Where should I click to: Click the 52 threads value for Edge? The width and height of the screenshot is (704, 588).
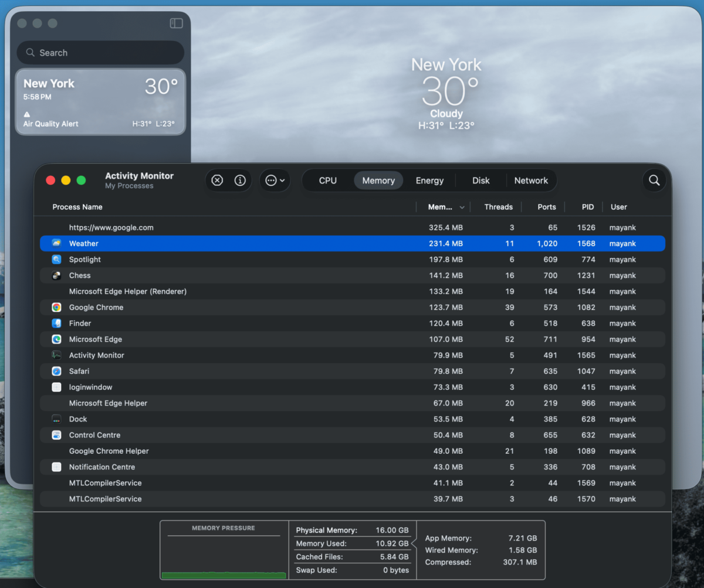click(509, 339)
